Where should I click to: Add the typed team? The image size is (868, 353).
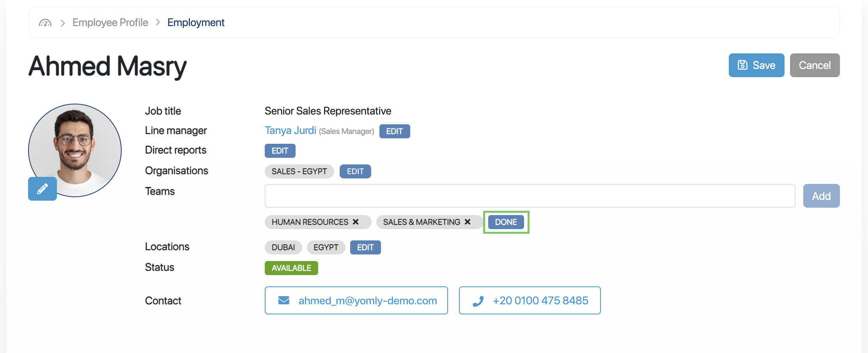click(x=821, y=196)
